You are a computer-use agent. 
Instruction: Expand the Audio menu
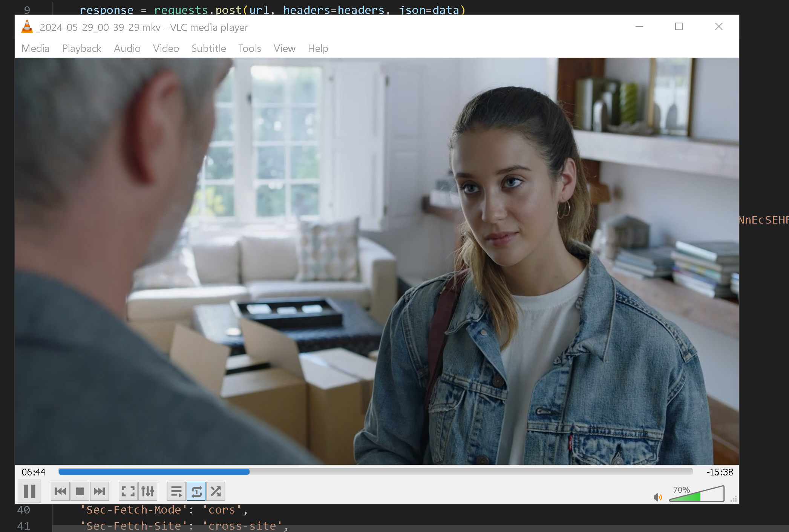click(x=127, y=49)
